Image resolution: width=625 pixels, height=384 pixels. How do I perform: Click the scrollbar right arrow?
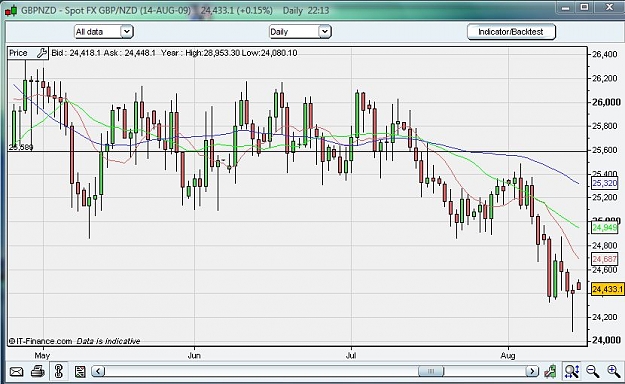tap(532, 371)
